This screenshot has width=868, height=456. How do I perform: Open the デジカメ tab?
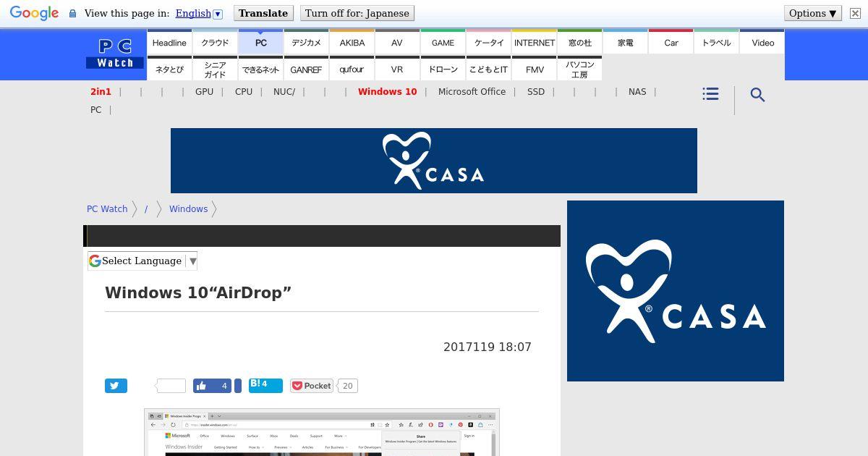306,43
